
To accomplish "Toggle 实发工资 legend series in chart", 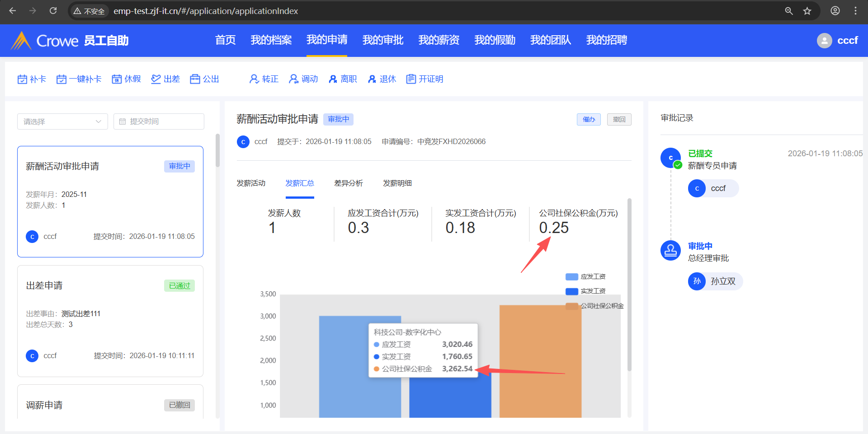I will (x=585, y=291).
